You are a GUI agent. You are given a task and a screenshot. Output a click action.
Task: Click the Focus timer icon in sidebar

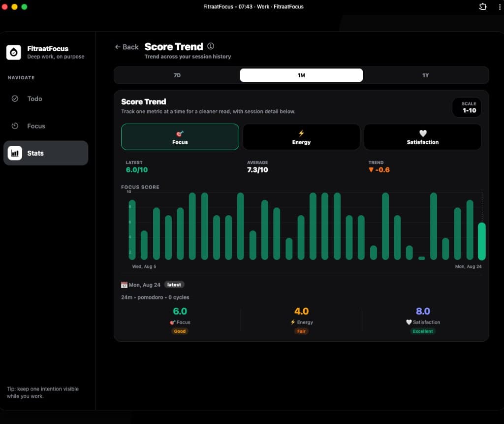click(15, 126)
